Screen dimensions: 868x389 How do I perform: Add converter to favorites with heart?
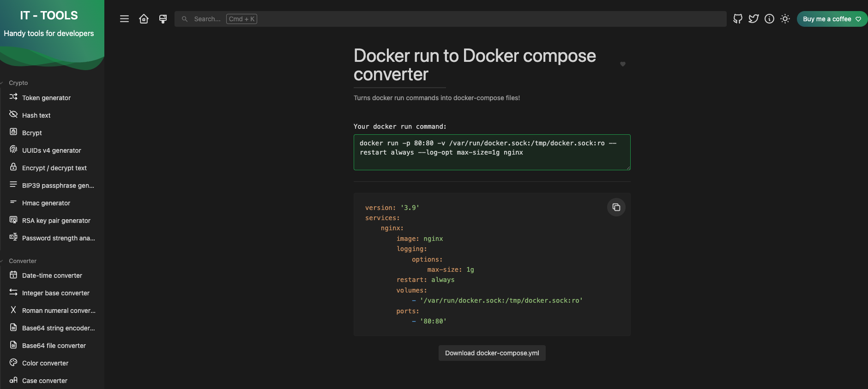(622, 64)
